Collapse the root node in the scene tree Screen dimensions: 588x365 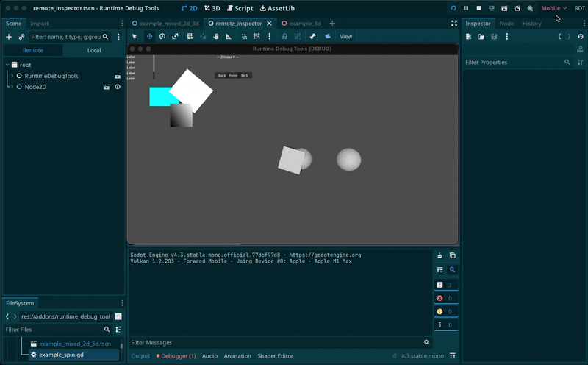tap(7, 65)
